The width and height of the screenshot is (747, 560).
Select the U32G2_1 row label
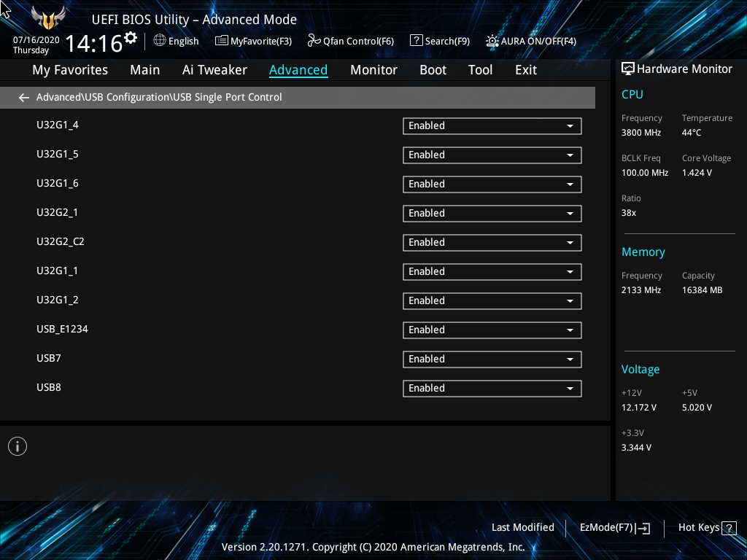[57, 212]
